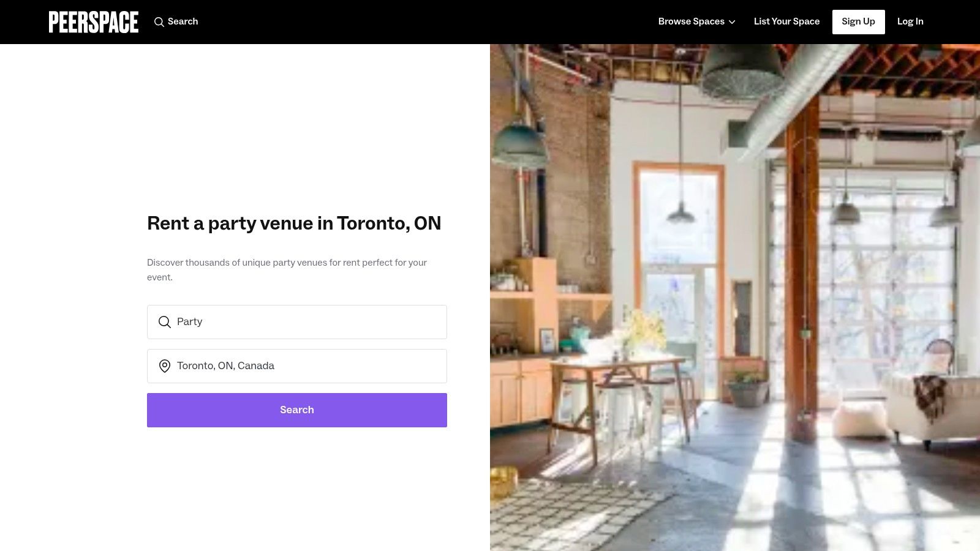This screenshot has height=551, width=980.
Task: Choose List Your Space from the top menu
Action: coord(786,21)
